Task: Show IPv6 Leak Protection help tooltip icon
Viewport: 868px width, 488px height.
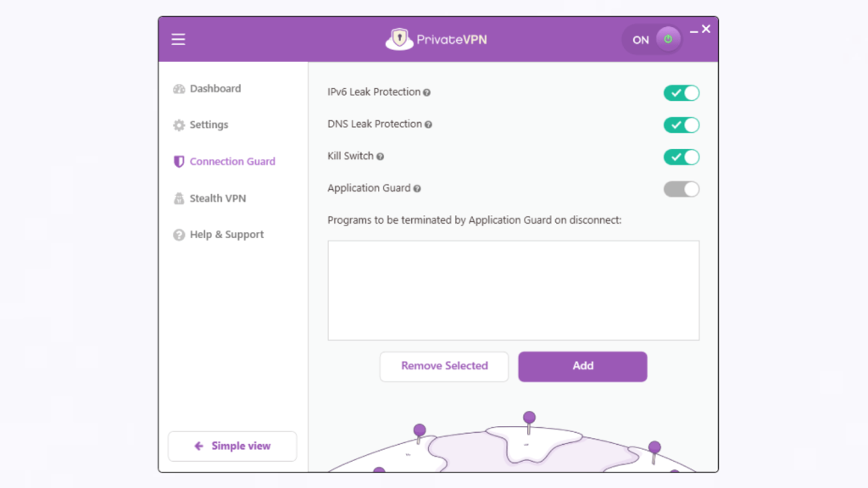Action: 427,92
